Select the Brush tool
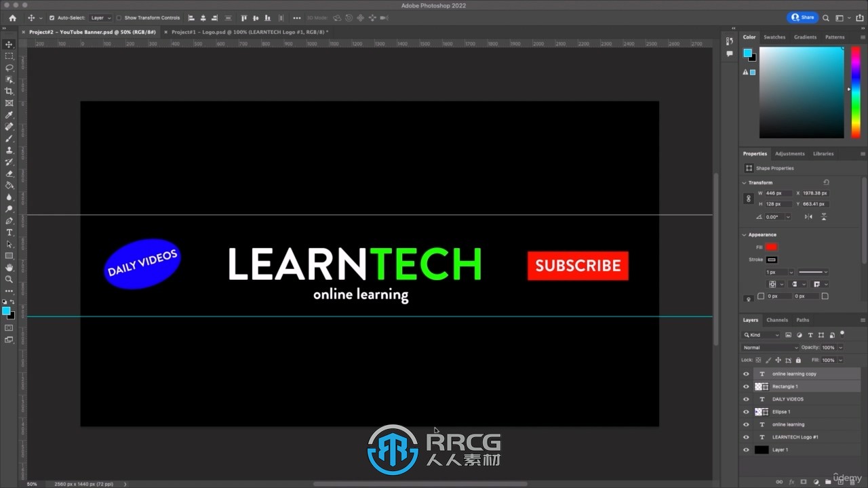The image size is (868, 488). click(x=9, y=138)
